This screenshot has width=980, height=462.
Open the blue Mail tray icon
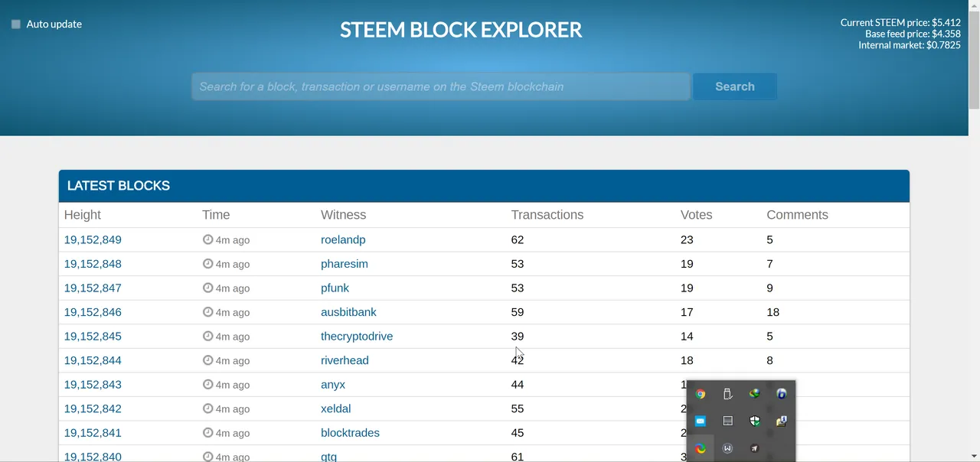[700, 421]
